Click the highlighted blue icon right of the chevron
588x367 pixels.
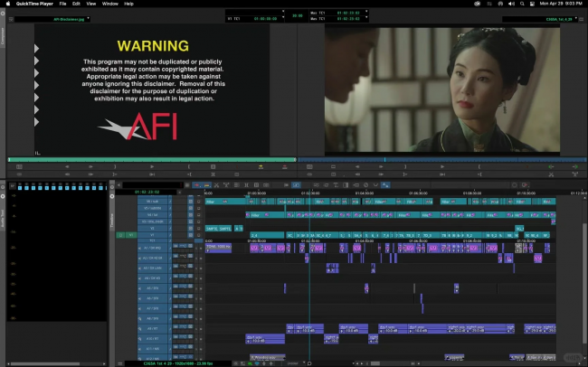point(385,184)
